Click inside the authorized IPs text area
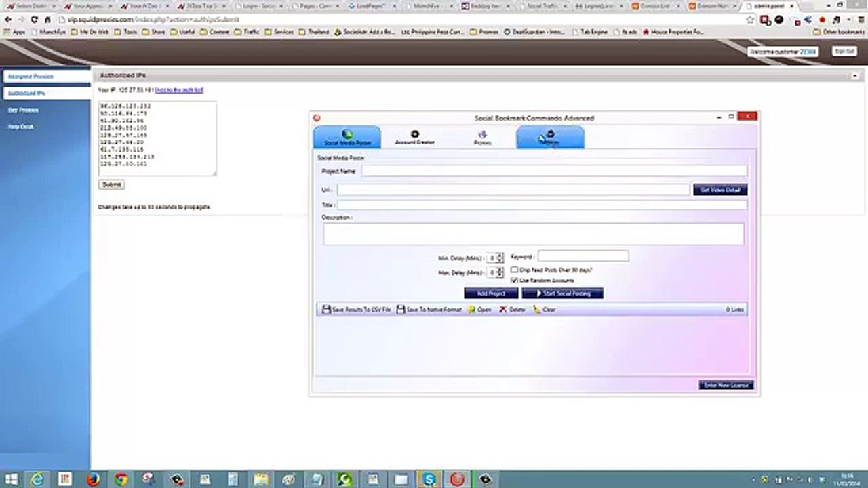Image resolution: width=868 pixels, height=488 pixels. (157, 139)
